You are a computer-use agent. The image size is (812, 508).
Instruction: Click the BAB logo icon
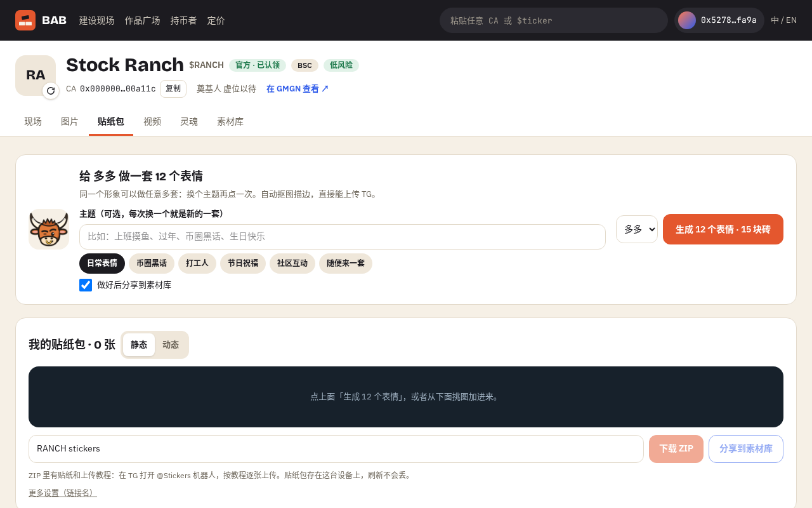tap(25, 20)
